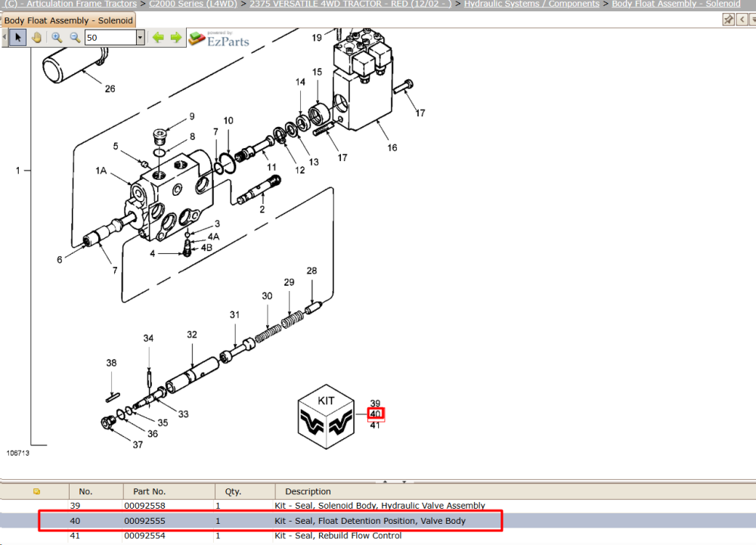Select the arrow pointer tool
Screen dimensions: 756x545
tap(18, 38)
